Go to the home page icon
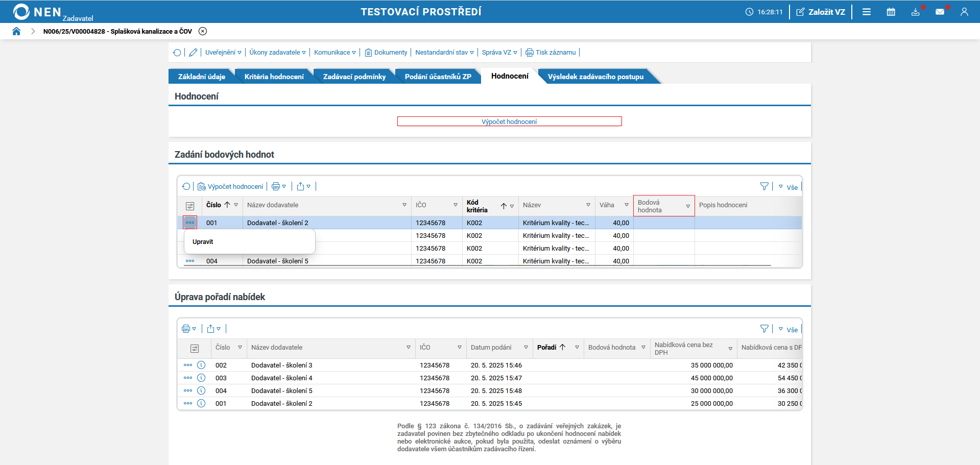This screenshot has height=465, width=980. point(16,31)
